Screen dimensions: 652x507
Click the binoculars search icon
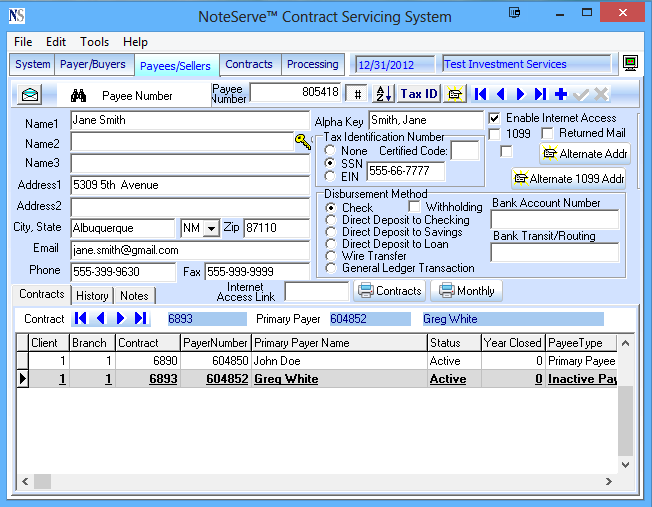80,96
